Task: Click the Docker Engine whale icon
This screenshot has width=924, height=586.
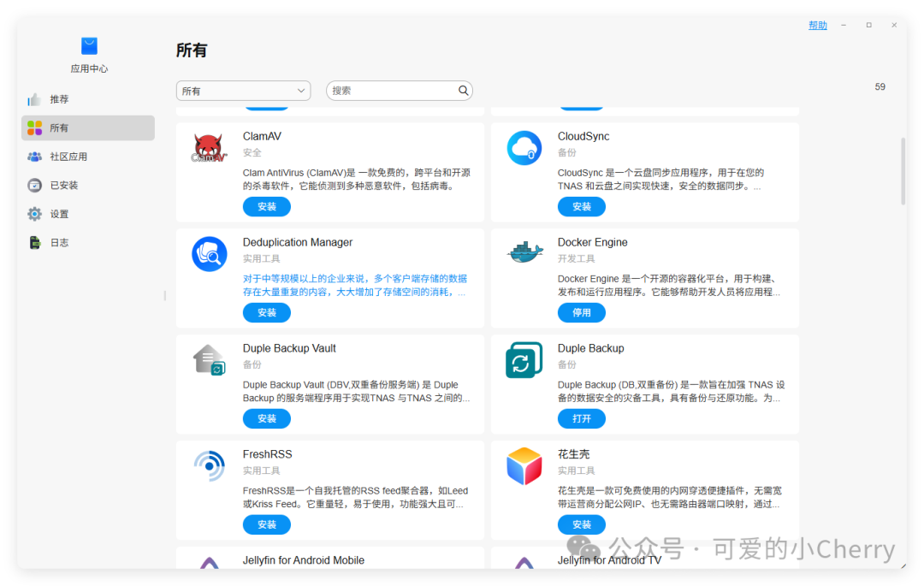Action: pyautogui.click(x=525, y=252)
